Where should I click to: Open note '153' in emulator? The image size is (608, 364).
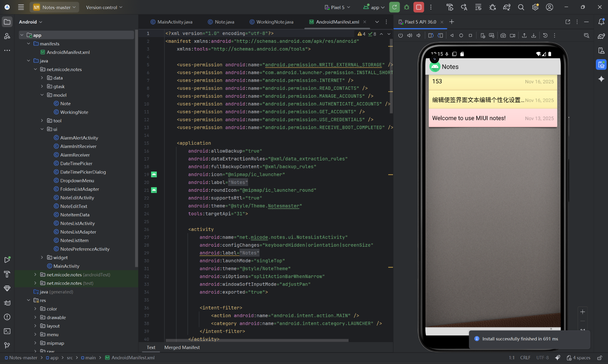(x=493, y=82)
